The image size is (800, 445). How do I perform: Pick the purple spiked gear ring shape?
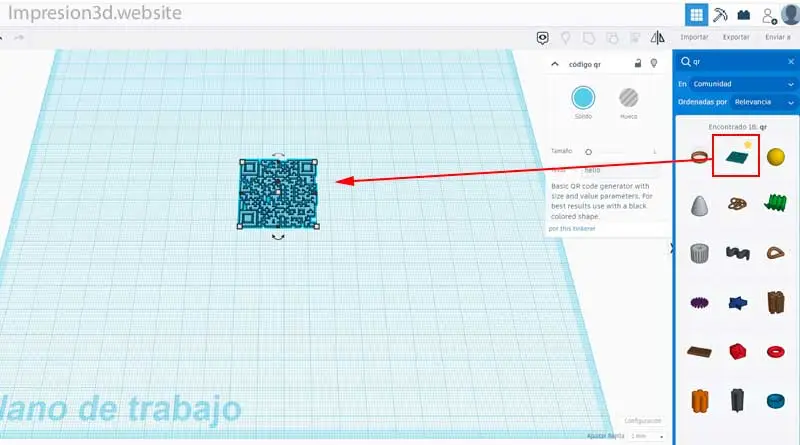(x=699, y=303)
